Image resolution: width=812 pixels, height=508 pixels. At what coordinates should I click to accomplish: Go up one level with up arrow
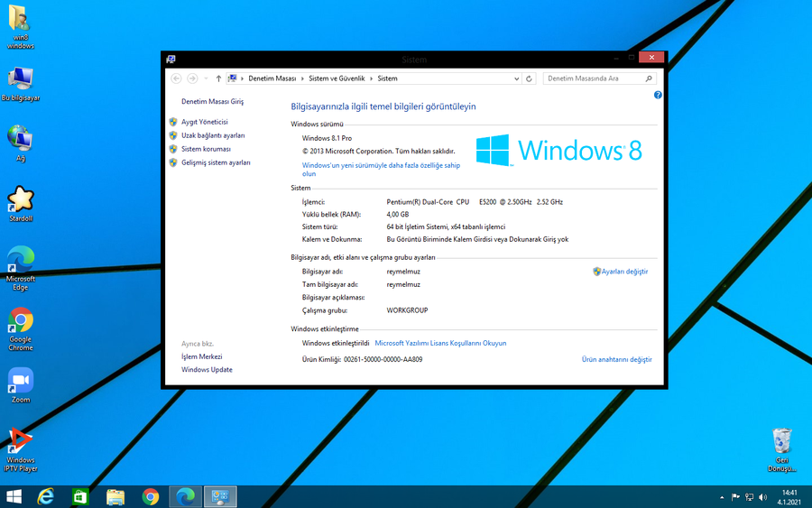[218, 79]
